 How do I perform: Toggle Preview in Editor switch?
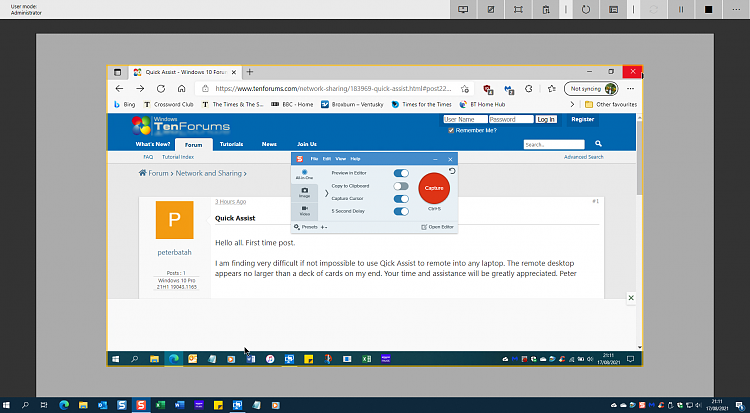(x=401, y=173)
